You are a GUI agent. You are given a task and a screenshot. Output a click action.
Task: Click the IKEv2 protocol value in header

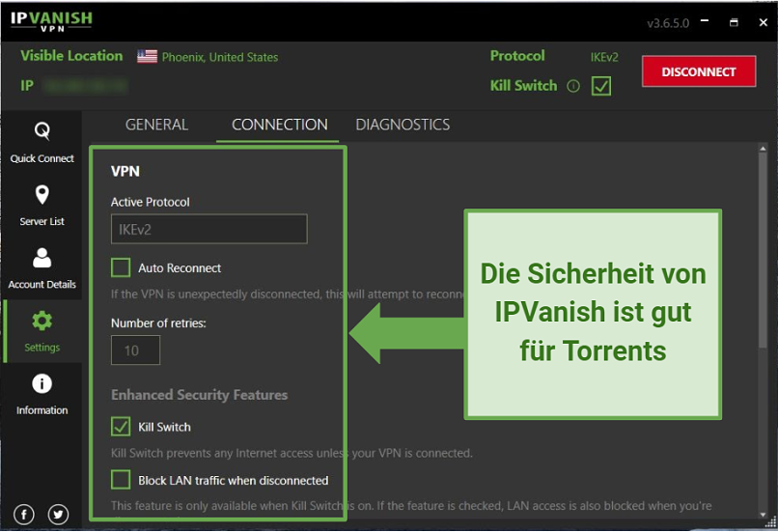(604, 57)
